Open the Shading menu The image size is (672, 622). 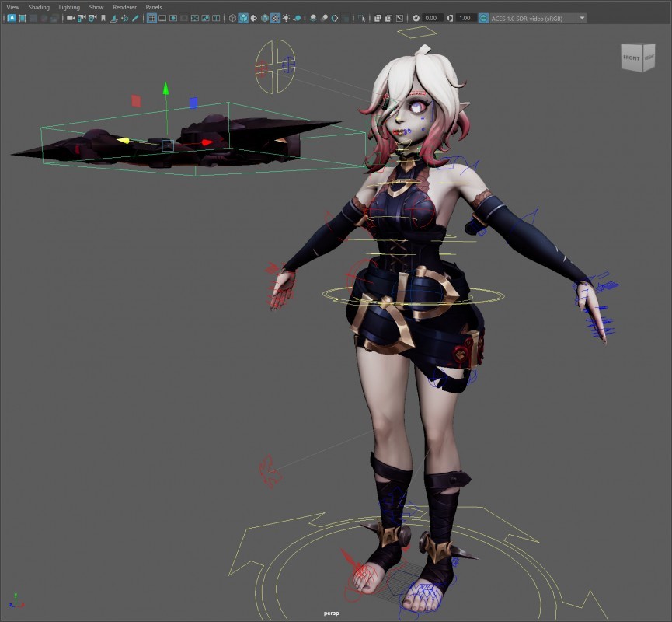[x=39, y=7]
